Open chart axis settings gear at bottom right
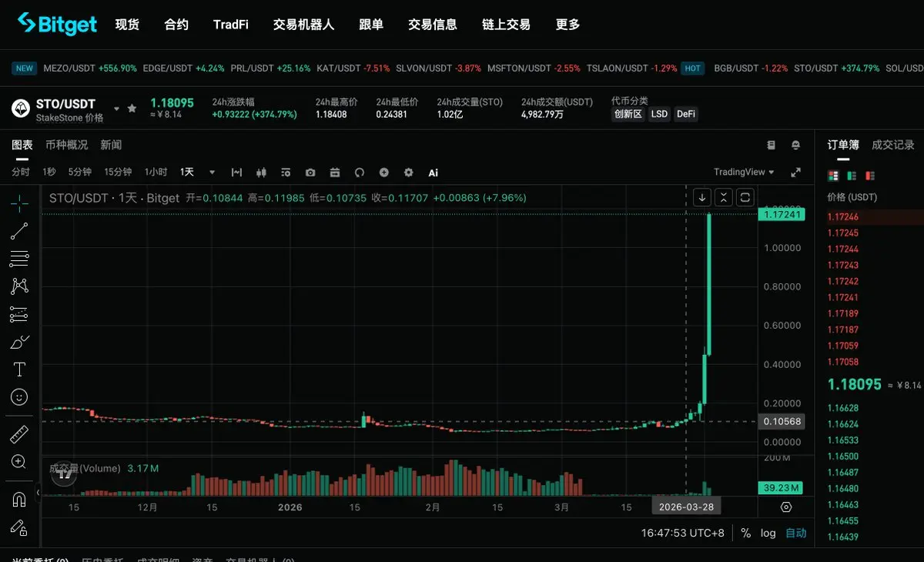 point(786,507)
